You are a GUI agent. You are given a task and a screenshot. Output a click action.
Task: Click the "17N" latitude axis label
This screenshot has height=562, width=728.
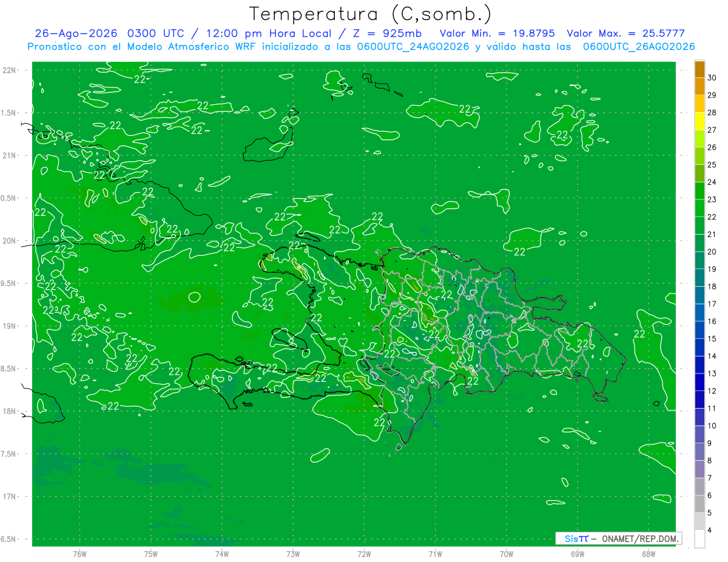pyautogui.click(x=10, y=497)
